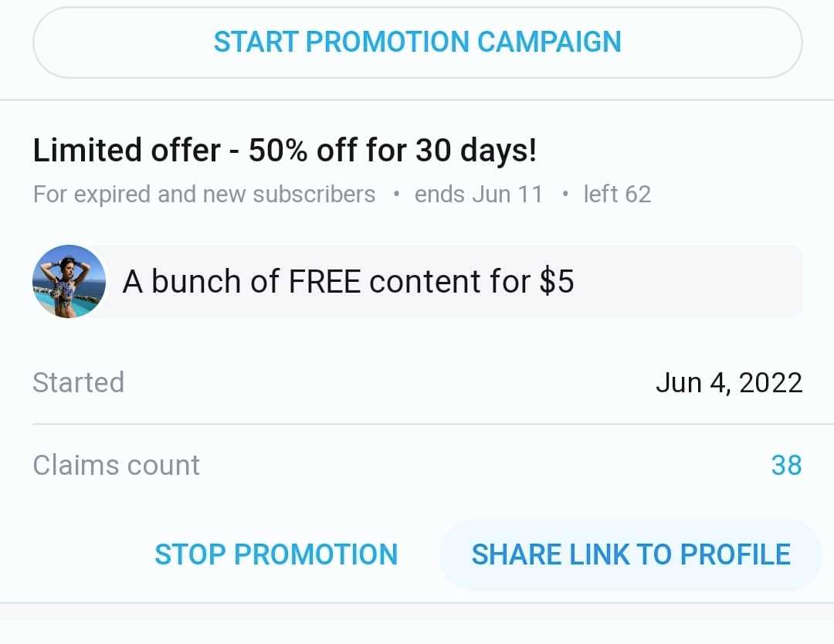This screenshot has width=834, height=644.
Task: Click the ends Jun 11 date text
Action: [x=479, y=194]
